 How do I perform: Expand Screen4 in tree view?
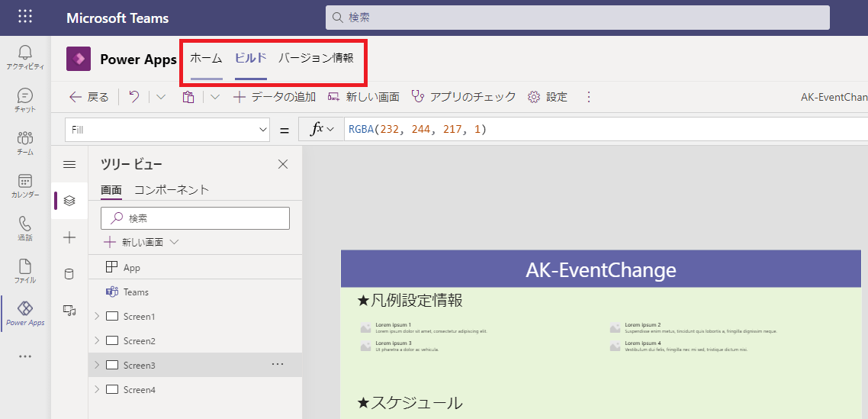(x=97, y=389)
